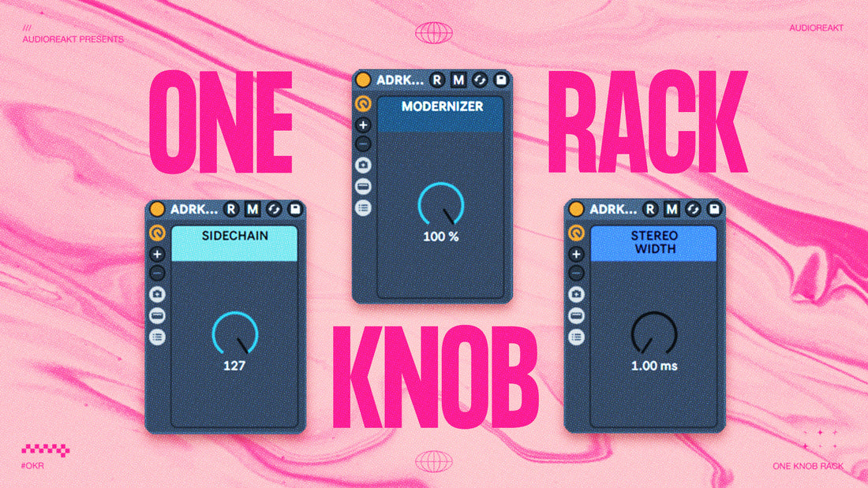This screenshot has height=488, width=868.
Task: Click the R randomize button on Modernizer rack
Action: click(x=437, y=80)
